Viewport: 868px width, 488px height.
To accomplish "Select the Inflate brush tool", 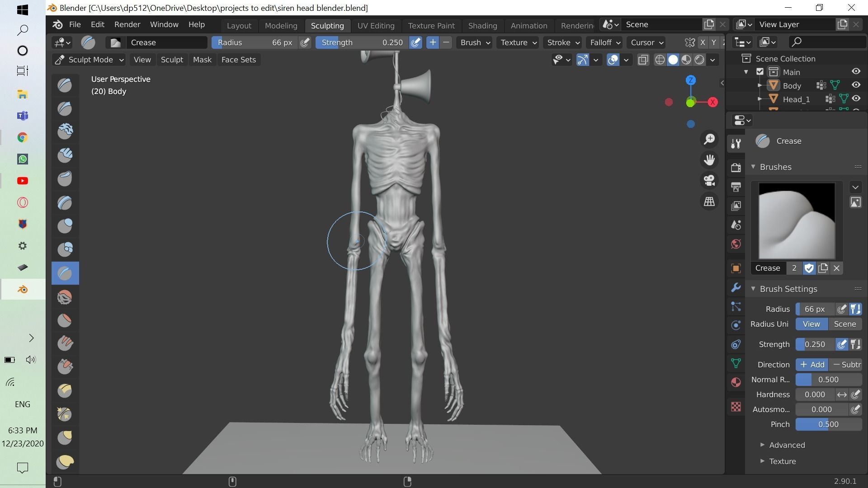I will (65, 226).
